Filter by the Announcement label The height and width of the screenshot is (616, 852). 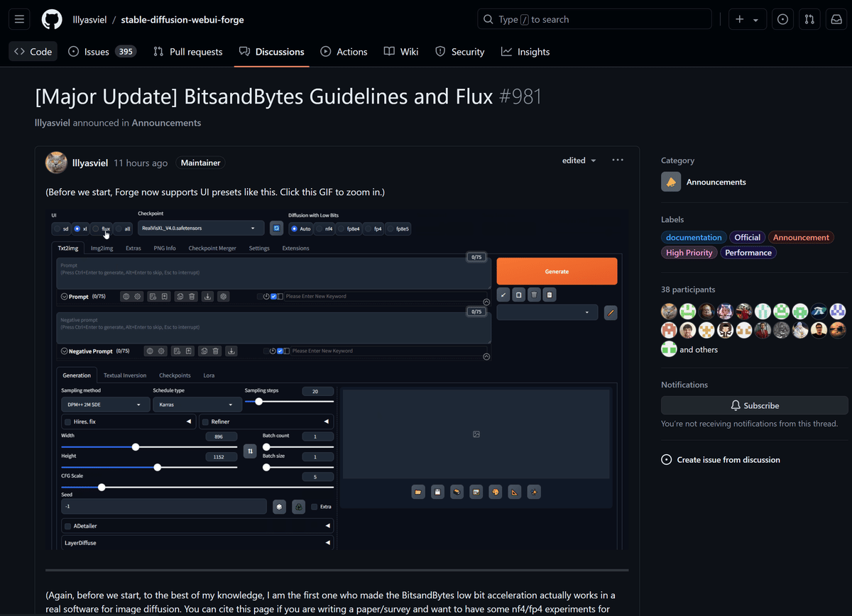coord(801,238)
